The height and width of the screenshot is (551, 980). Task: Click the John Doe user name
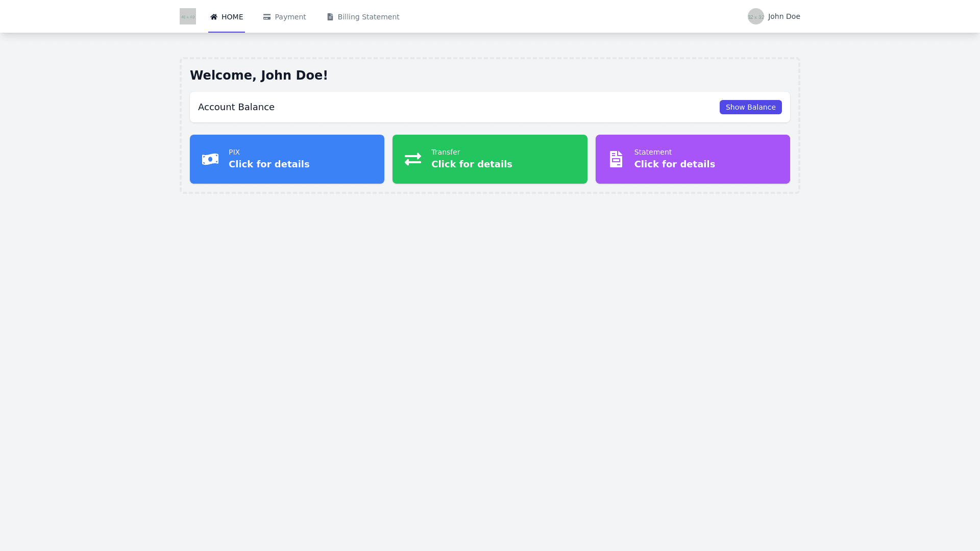coord(784,16)
